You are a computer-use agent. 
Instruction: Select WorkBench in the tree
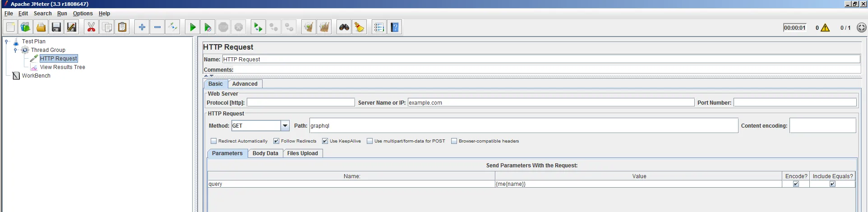tap(36, 75)
